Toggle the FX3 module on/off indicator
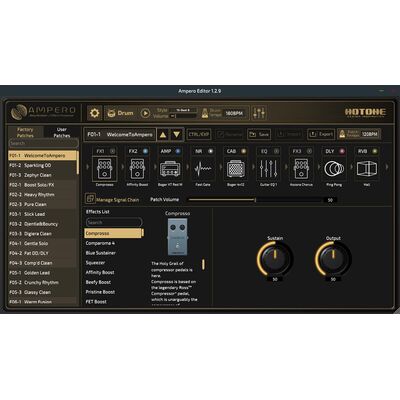 [309, 151]
